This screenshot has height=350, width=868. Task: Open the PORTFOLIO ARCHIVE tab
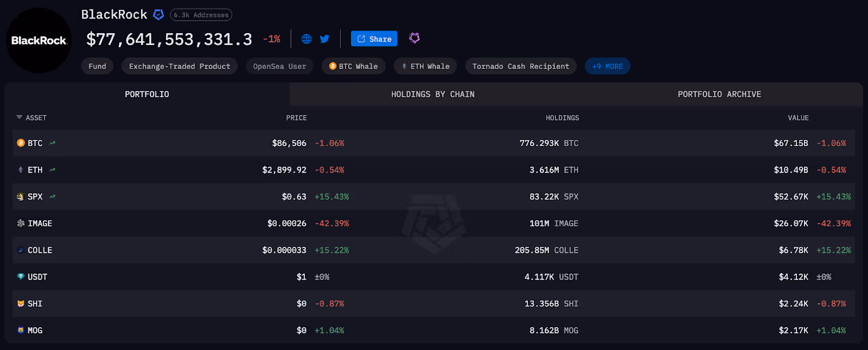coord(719,94)
